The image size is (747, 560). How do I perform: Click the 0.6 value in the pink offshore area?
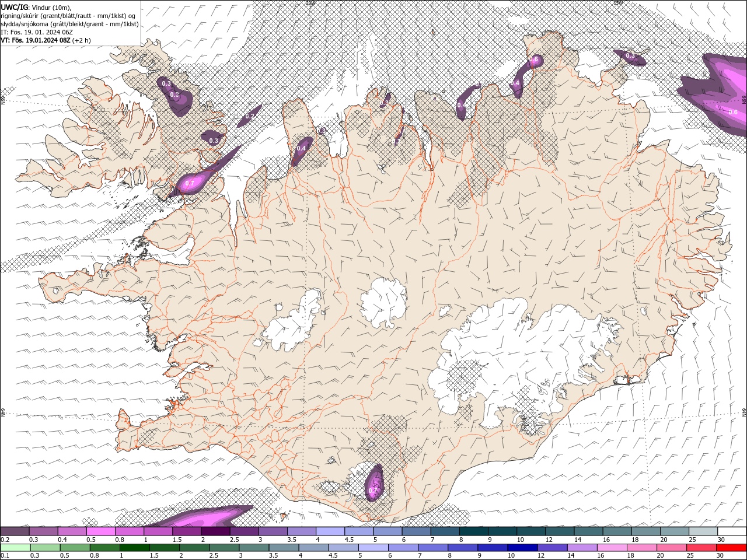point(733,112)
